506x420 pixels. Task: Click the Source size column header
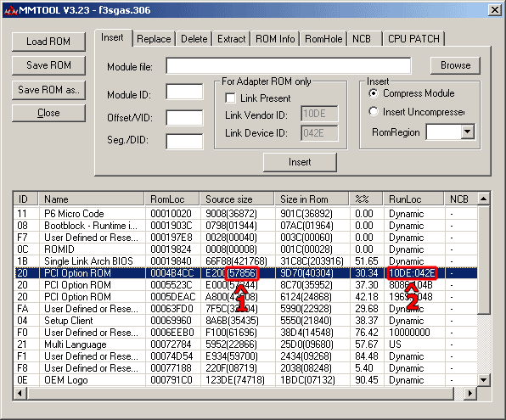tap(237, 199)
